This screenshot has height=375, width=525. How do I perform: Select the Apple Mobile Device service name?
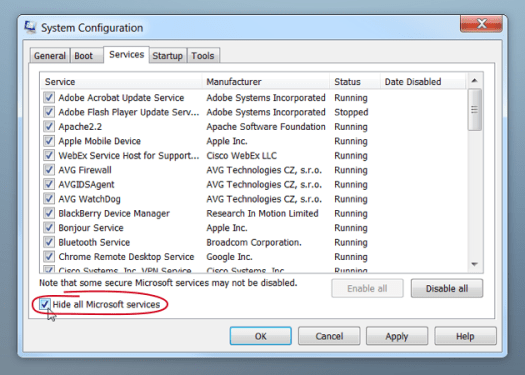(99, 141)
